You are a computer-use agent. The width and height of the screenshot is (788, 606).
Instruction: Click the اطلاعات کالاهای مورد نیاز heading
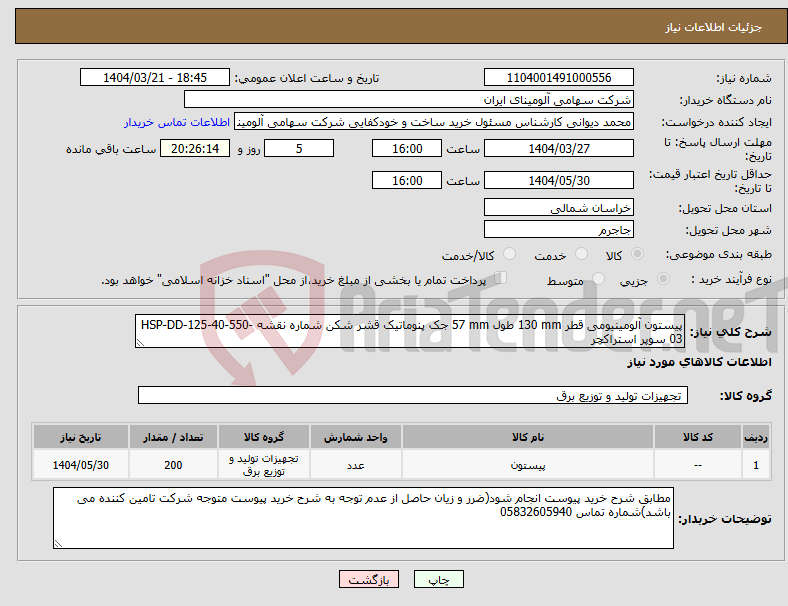coord(699,362)
